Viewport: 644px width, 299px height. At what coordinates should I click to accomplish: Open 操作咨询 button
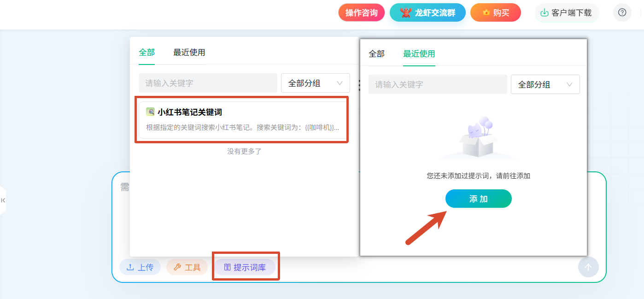pyautogui.click(x=362, y=13)
